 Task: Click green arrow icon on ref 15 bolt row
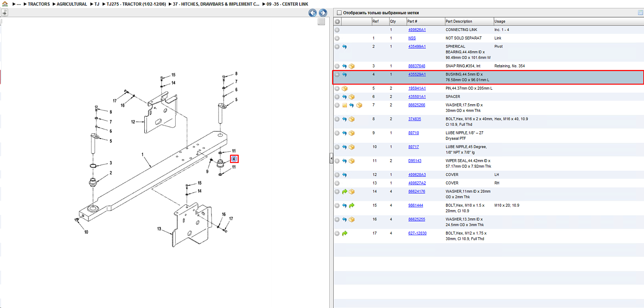(x=352, y=205)
